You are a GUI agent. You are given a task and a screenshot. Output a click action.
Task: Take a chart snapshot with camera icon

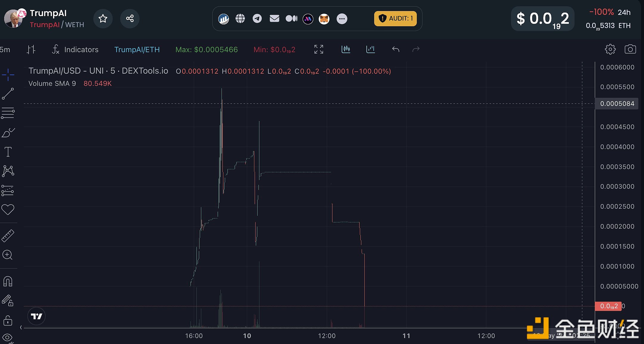point(630,49)
